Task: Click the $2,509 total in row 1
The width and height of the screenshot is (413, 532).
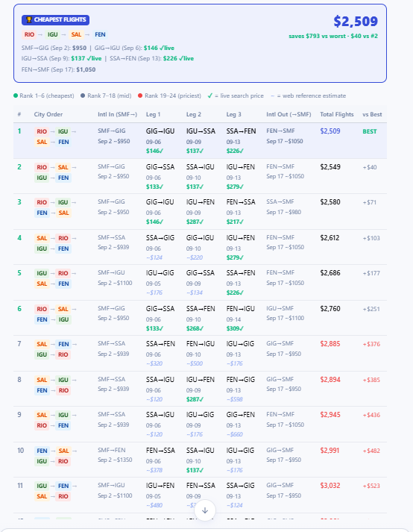Action: [330, 131]
